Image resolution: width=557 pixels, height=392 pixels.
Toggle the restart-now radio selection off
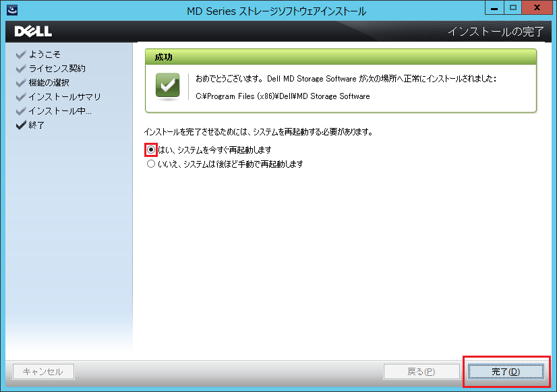(150, 150)
